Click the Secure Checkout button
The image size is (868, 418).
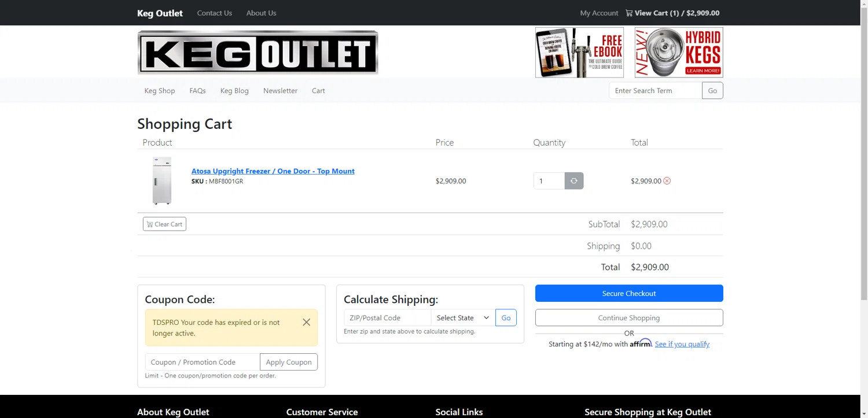click(x=629, y=293)
